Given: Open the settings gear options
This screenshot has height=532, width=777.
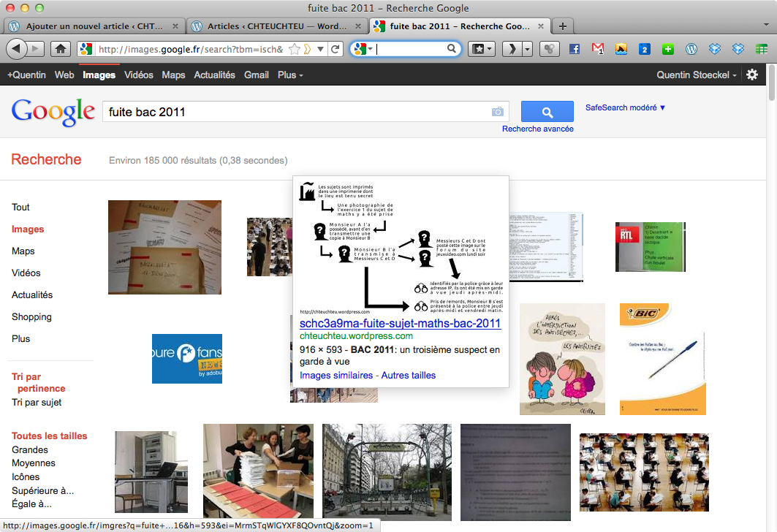Looking at the screenshot, I should pos(751,75).
